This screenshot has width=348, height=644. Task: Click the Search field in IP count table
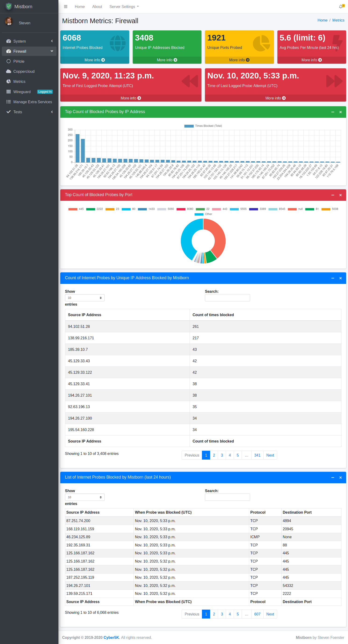tap(227, 298)
